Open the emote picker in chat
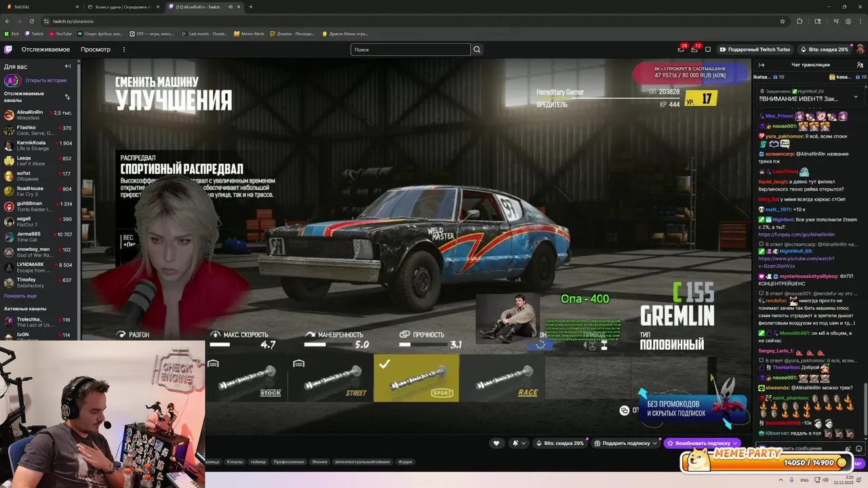The height and width of the screenshot is (488, 868). [x=859, y=449]
